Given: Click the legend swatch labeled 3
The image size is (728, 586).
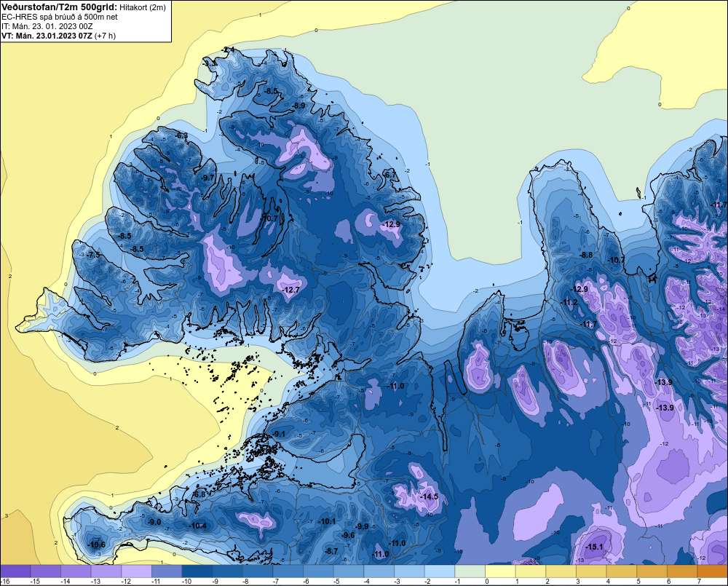Looking at the screenshot, I should [x=591, y=571].
